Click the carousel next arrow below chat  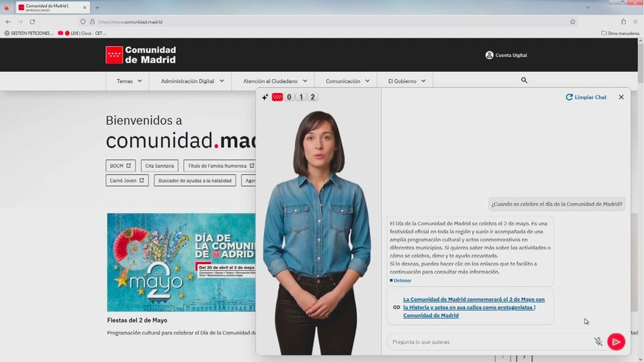coord(524,357)
